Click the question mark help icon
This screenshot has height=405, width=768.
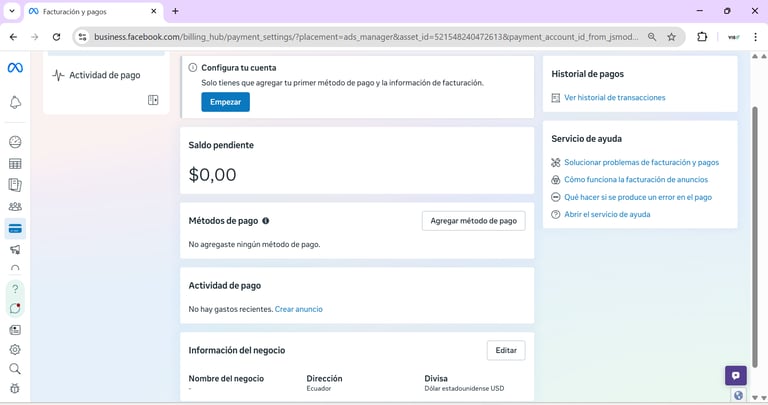pyautogui.click(x=15, y=289)
